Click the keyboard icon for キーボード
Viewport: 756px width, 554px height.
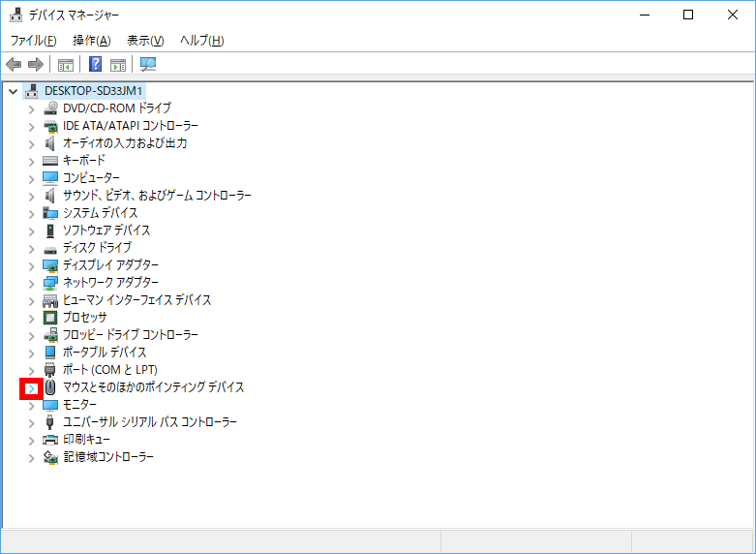pyautogui.click(x=50, y=161)
